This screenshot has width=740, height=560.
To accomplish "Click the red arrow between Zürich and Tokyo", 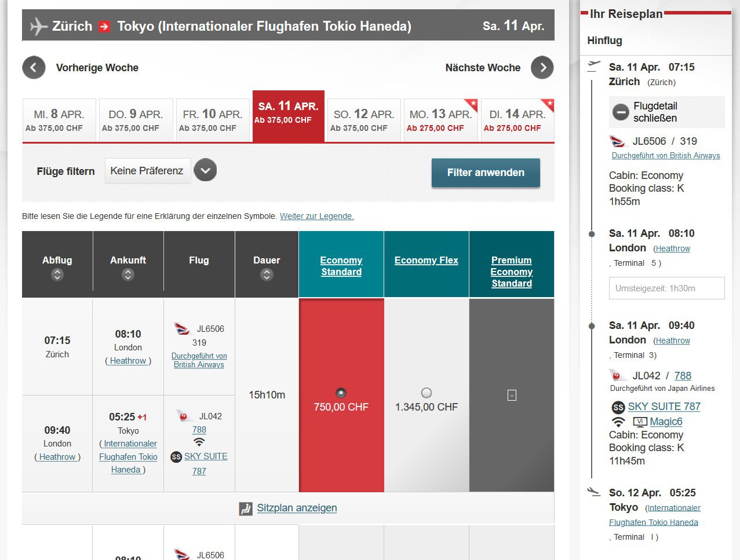I will [104, 26].
